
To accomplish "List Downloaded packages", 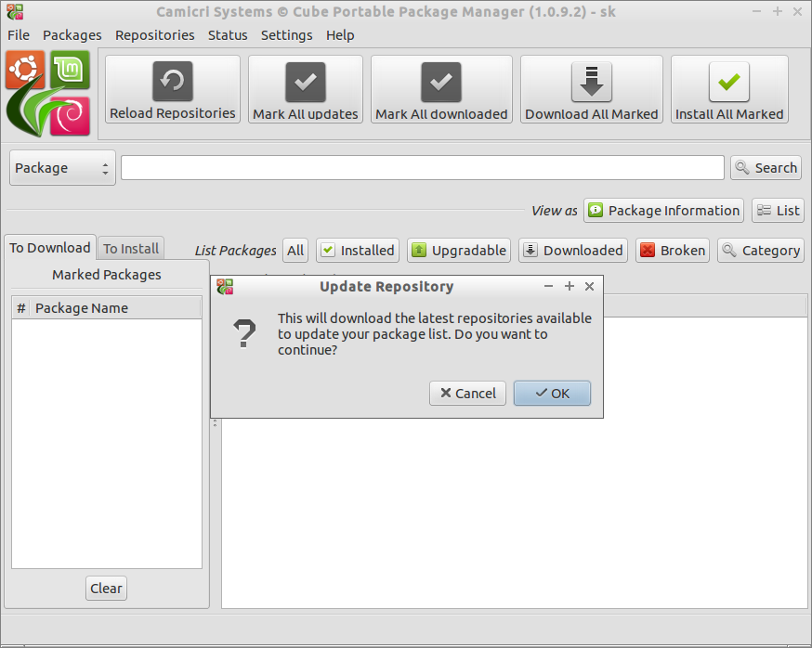I will click(572, 250).
